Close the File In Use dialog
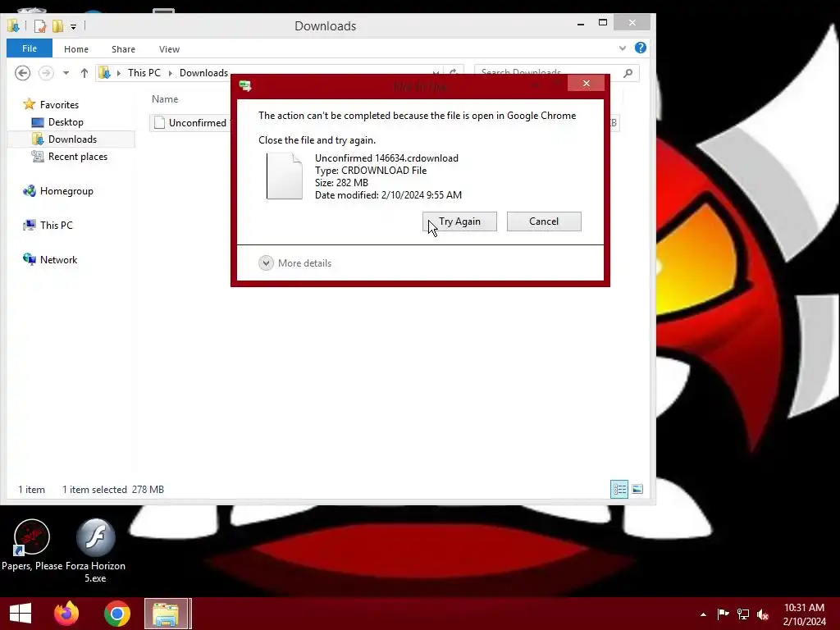840x630 pixels. click(x=586, y=83)
